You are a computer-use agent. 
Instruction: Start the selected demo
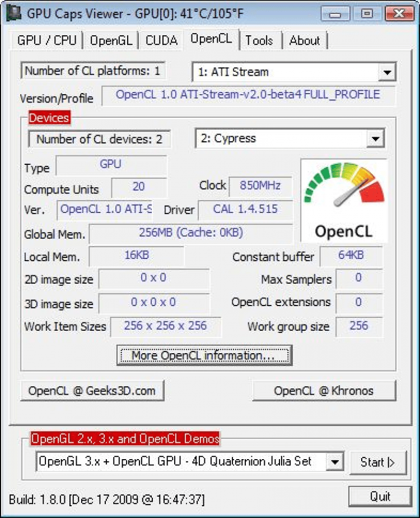[x=378, y=462]
